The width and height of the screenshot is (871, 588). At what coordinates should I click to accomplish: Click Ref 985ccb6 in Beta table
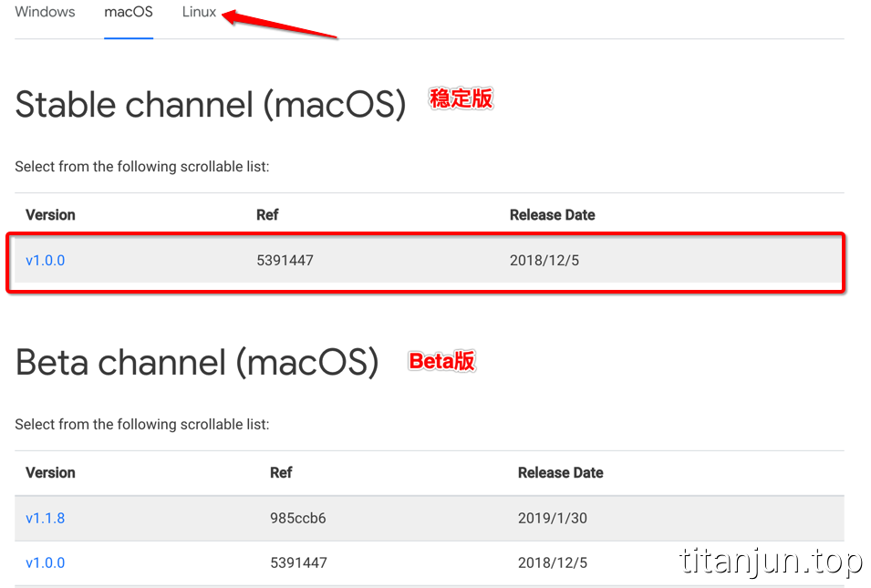[298, 518]
